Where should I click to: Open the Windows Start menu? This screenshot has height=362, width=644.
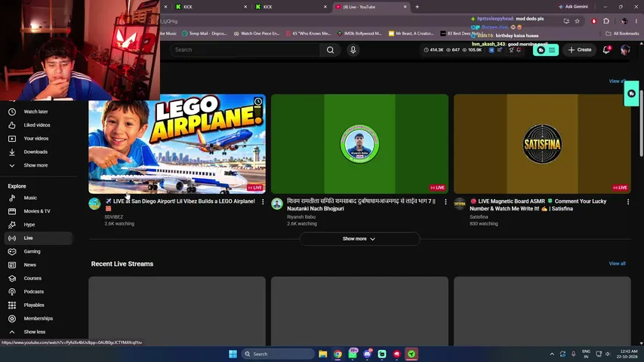click(x=233, y=354)
